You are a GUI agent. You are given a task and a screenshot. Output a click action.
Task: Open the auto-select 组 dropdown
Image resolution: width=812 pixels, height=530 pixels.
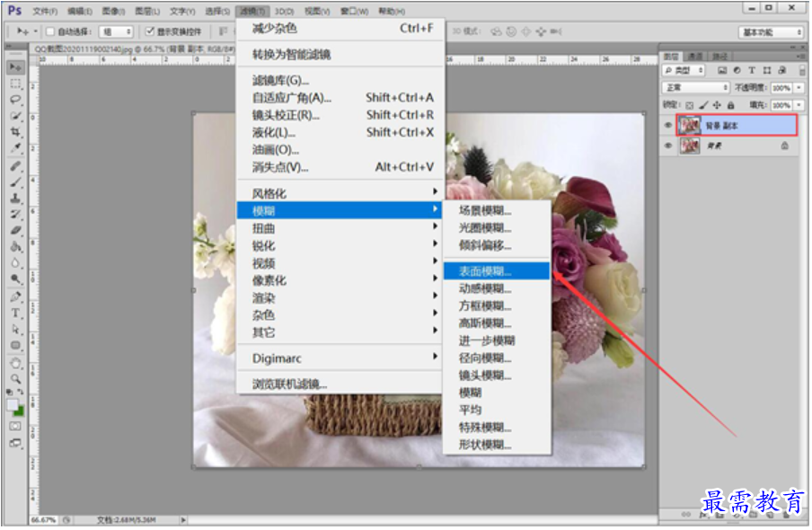point(116,31)
